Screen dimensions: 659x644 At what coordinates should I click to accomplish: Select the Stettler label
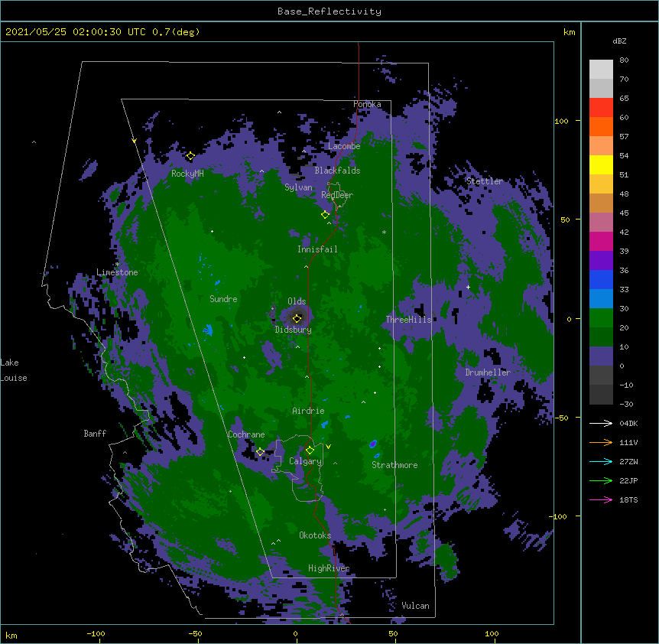coord(484,181)
